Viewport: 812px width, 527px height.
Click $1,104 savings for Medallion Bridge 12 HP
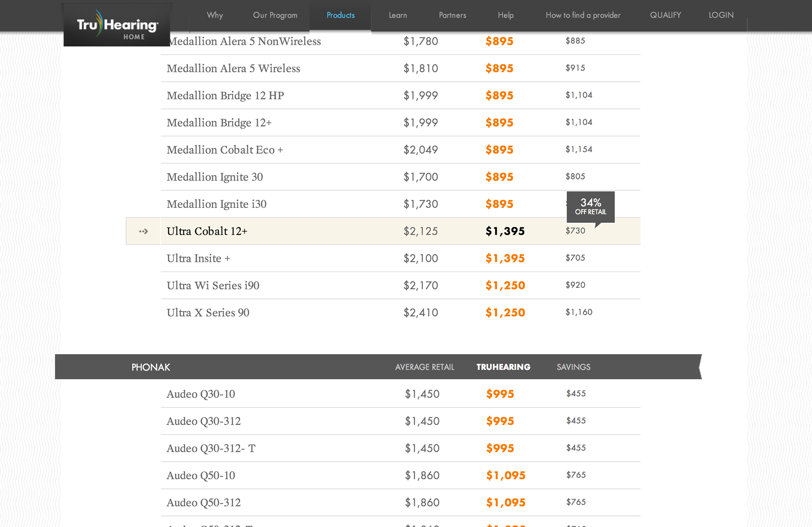coord(579,95)
